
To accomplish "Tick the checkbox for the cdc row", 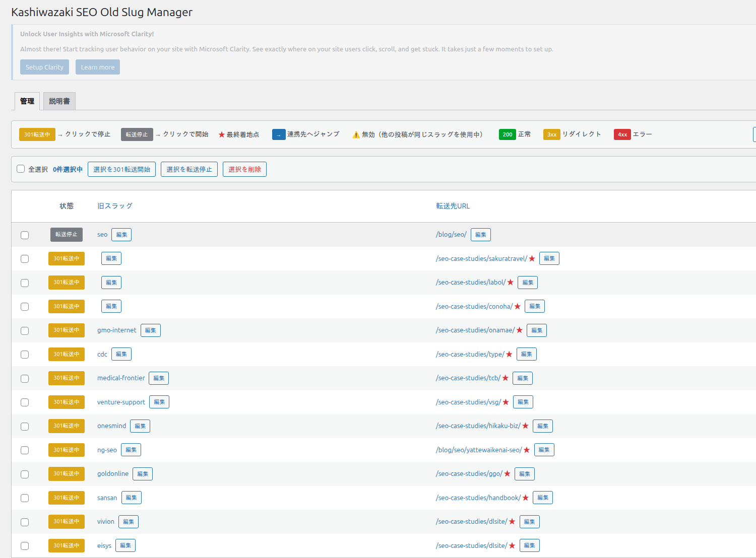I will click(25, 355).
